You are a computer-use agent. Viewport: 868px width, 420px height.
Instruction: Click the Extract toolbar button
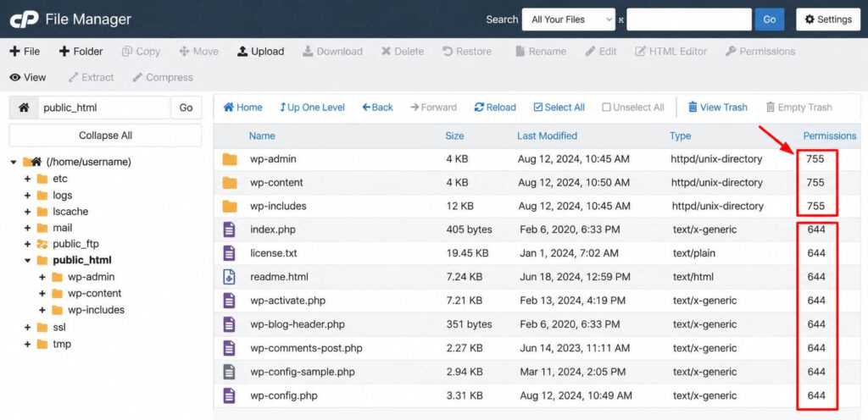point(92,77)
